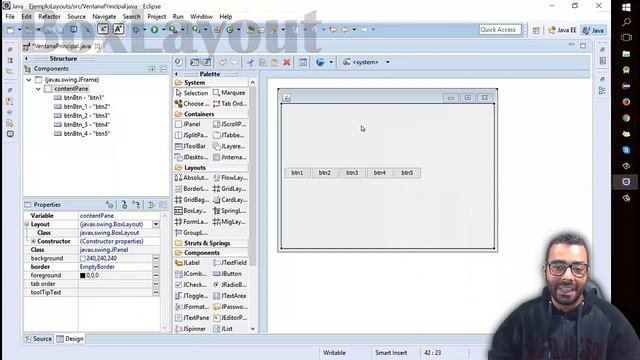
Task: Click the Cut scissors icon in designer toolbar
Action: (x=250, y=62)
